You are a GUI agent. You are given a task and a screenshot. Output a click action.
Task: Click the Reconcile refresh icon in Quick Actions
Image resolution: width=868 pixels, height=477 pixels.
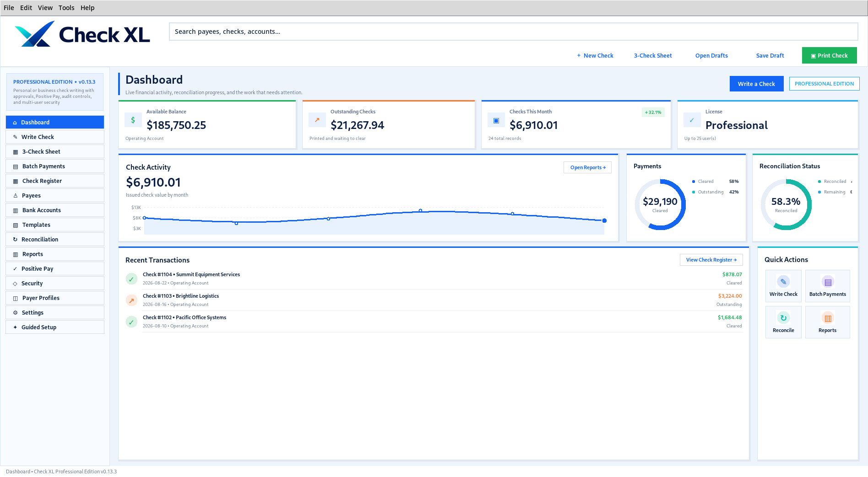pyautogui.click(x=783, y=318)
